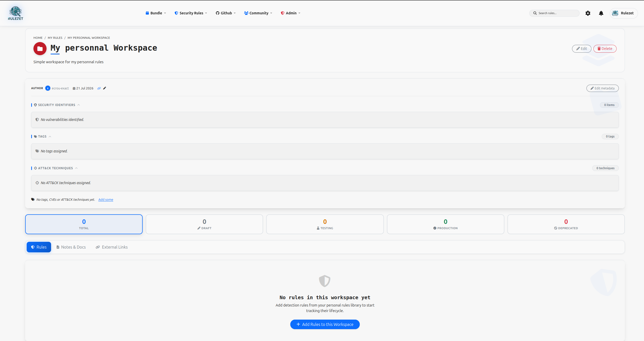This screenshot has width=644, height=341.
Task: Click the pencil icon beside the date
Action: tap(105, 88)
